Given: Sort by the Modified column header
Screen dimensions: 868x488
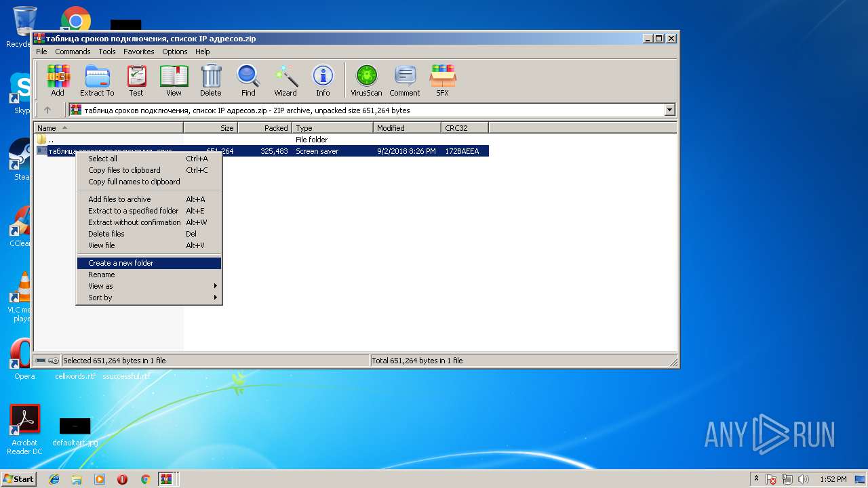Looking at the screenshot, I should [407, 127].
